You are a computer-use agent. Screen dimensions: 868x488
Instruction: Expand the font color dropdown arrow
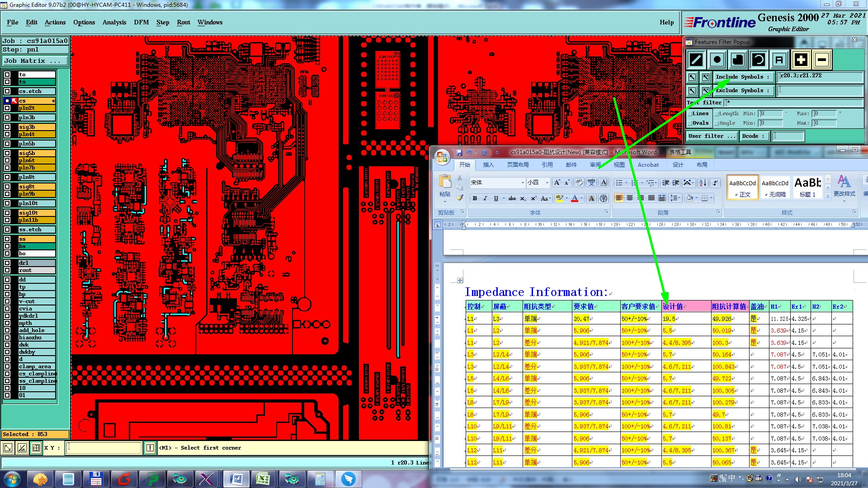coord(582,198)
